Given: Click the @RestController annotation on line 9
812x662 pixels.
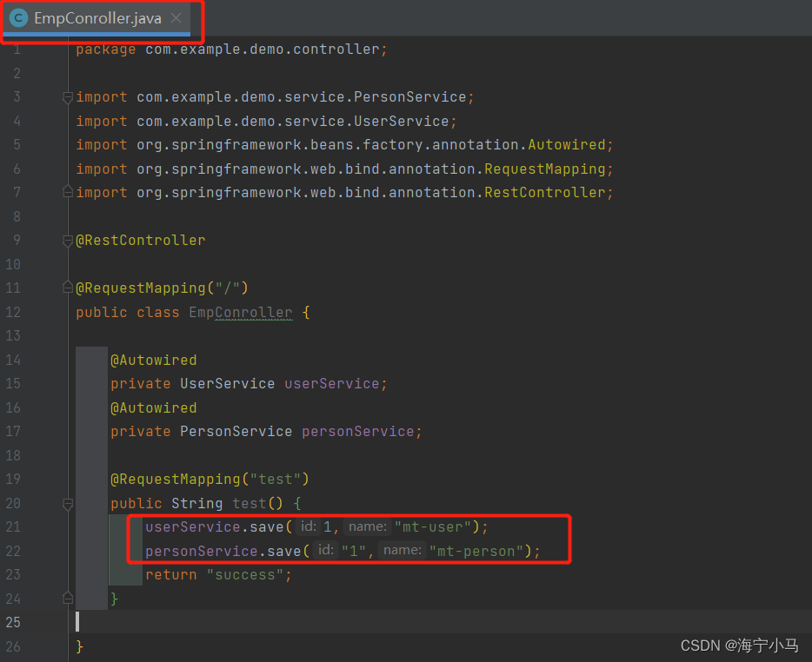Looking at the screenshot, I should [141, 240].
